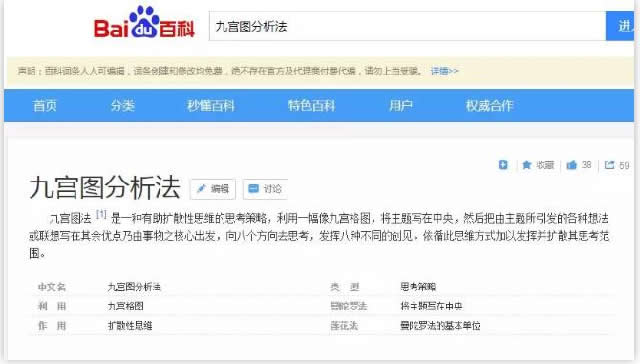Click the 收藏 star icon
Image resolution: width=640 pixels, height=364 pixels.
[x=527, y=165]
